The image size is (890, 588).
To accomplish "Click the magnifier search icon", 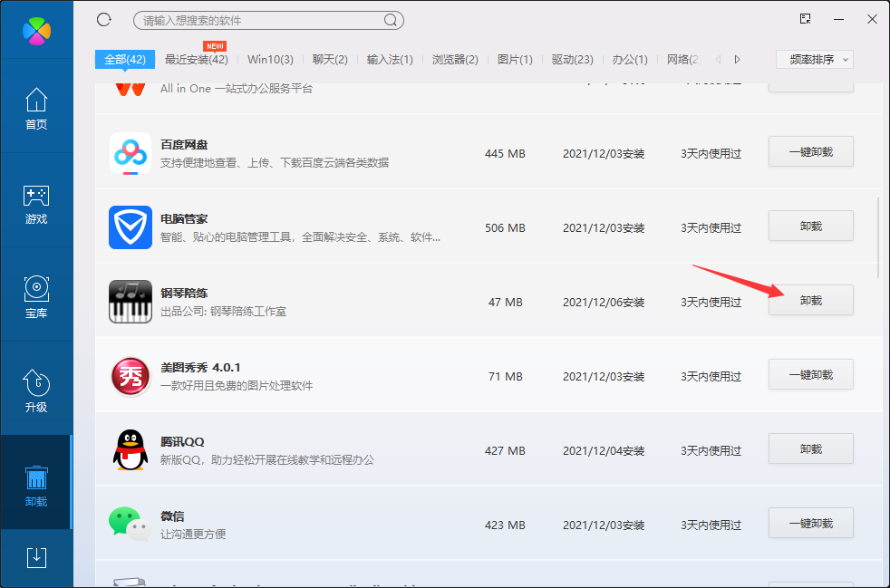I will pos(390,20).
